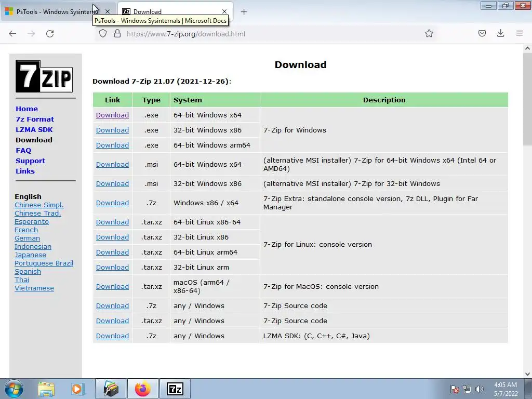Image resolution: width=532 pixels, height=399 pixels.
Task: Open the Firefox downloads panel arrow
Action: click(500, 33)
